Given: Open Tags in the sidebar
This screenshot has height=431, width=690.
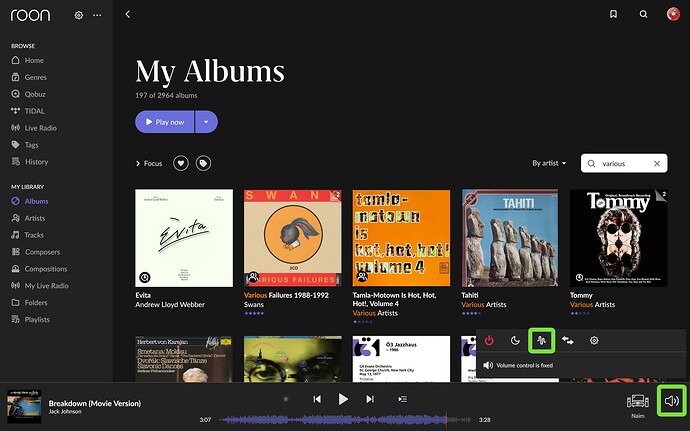Looking at the screenshot, I should tap(25, 144).
